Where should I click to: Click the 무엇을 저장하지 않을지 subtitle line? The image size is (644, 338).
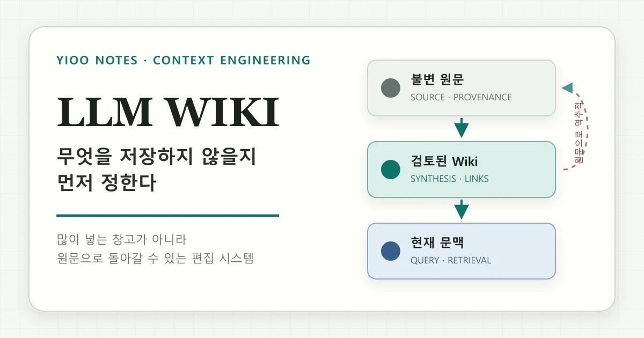click(x=156, y=158)
